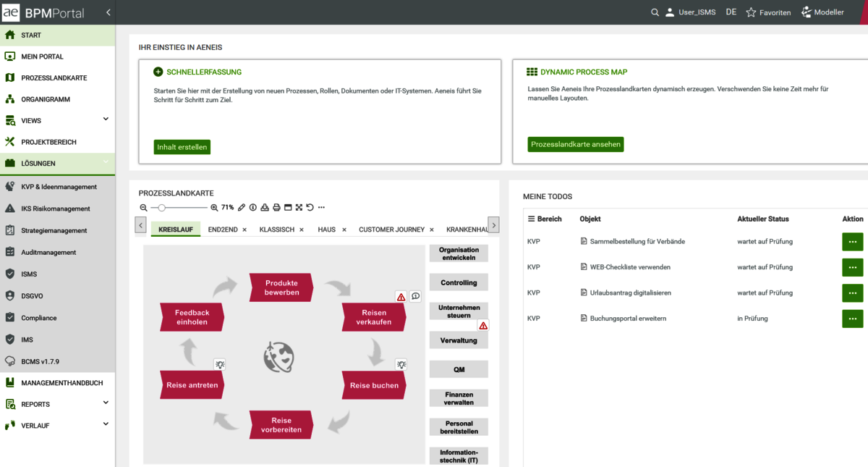Image resolution: width=868 pixels, height=467 pixels.
Task: Expand the VIEWS sidebar menu
Action: coord(106,119)
